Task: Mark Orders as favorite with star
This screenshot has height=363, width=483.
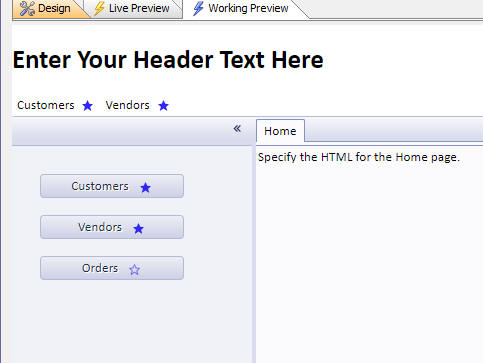Action: [134, 269]
